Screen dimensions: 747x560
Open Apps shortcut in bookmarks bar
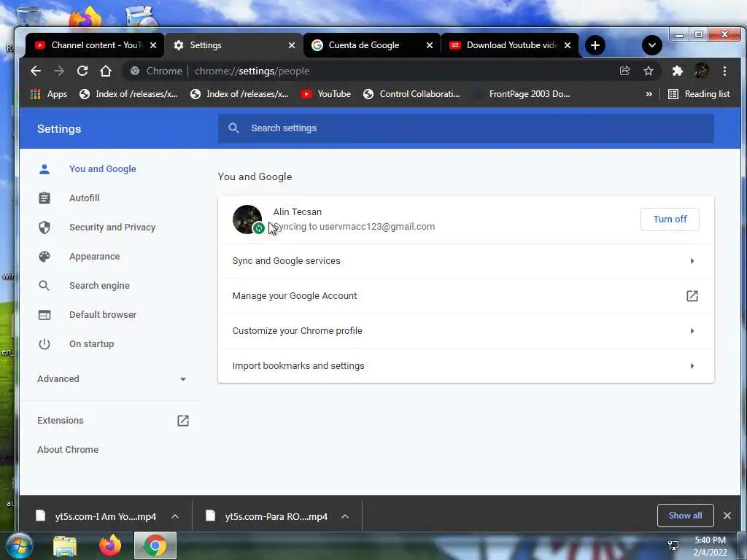click(x=49, y=94)
